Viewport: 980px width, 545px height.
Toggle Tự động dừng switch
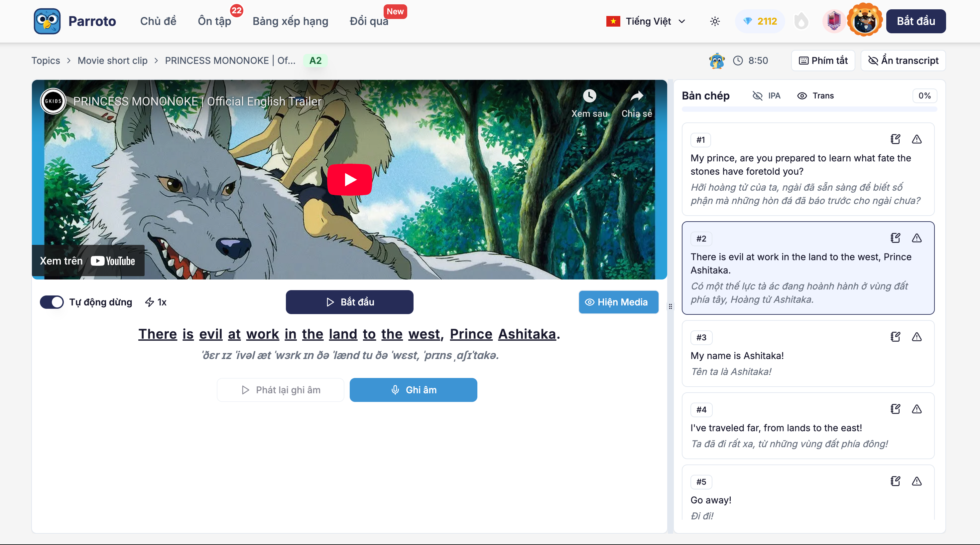pyautogui.click(x=52, y=302)
